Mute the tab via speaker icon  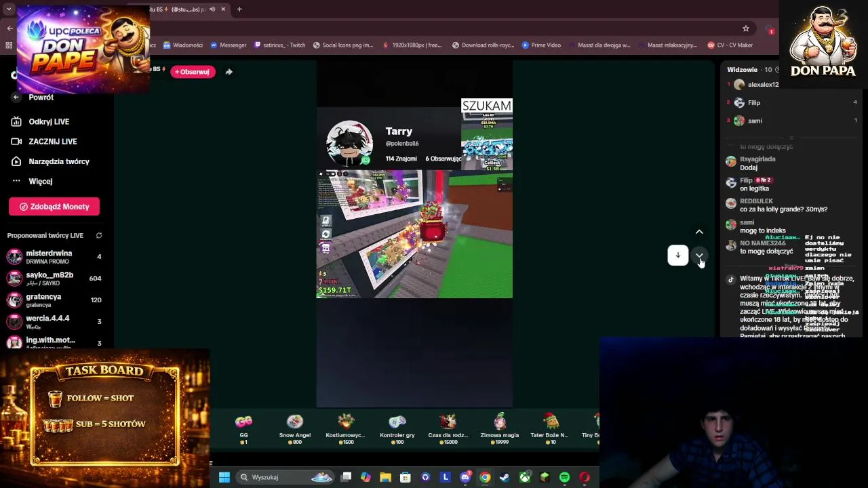tap(212, 9)
